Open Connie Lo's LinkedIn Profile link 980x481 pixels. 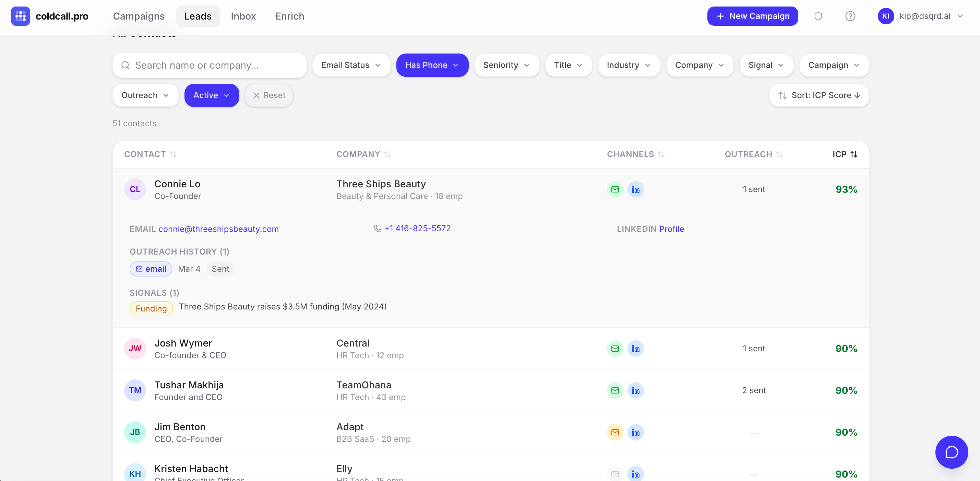click(671, 229)
